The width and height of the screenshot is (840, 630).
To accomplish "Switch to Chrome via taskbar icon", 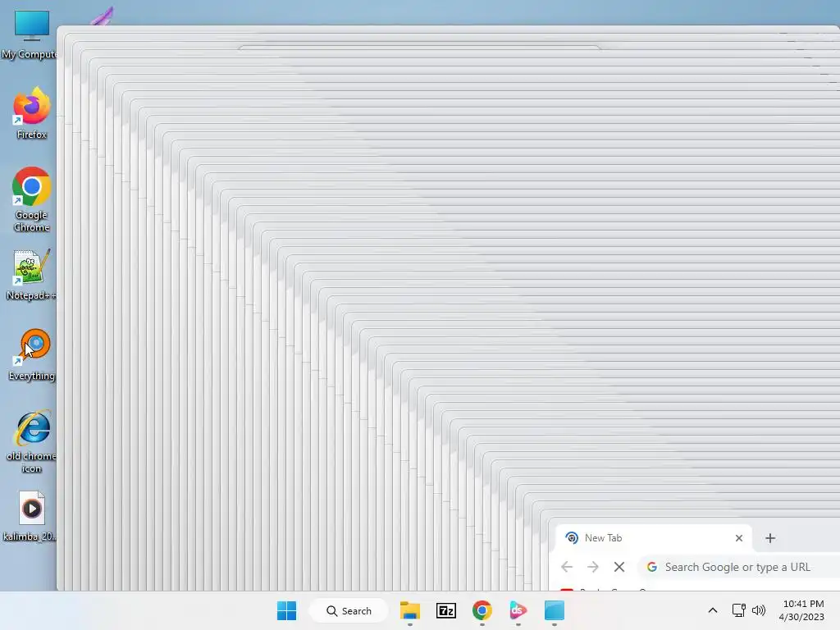I will [482, 610].
